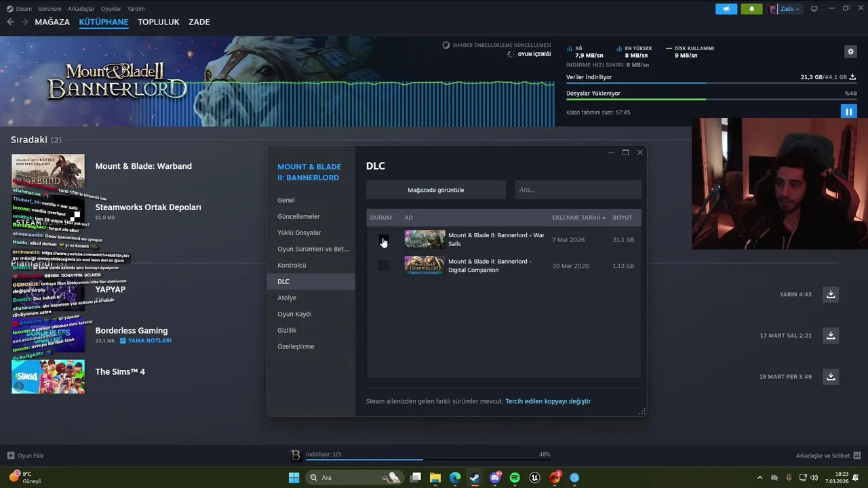
Task: Click download icon for The Sims 4
Action: [831, 376]
